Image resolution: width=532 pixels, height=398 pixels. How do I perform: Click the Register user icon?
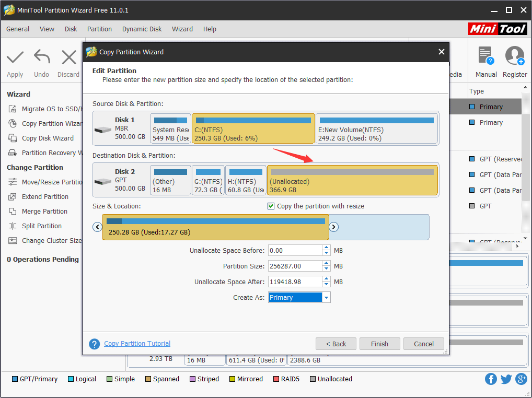point(515,56)
